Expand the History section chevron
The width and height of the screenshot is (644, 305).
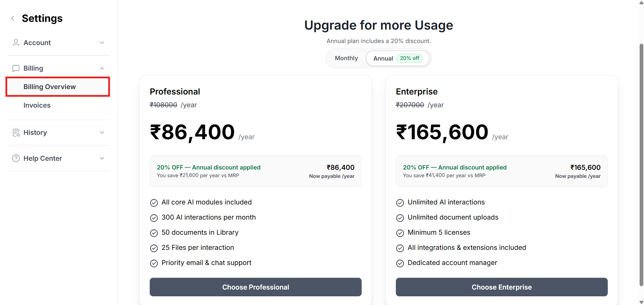point(102,132)
